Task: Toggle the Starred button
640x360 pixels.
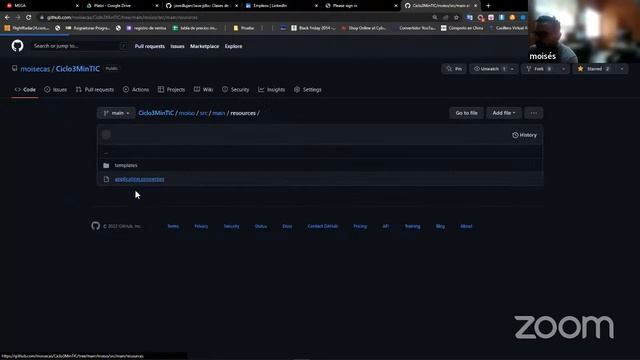Action: 593,69
